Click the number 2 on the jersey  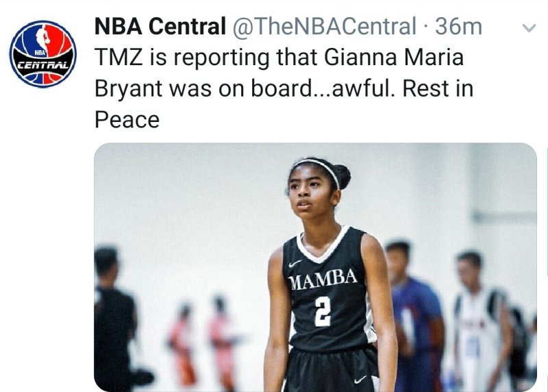[323, 309]
